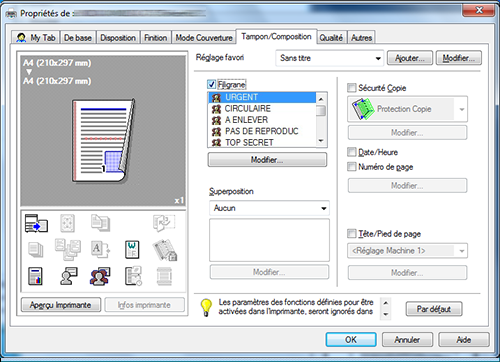
Task: Click the icon beside PAS DE REPRODUC
Action: point(217,131)
